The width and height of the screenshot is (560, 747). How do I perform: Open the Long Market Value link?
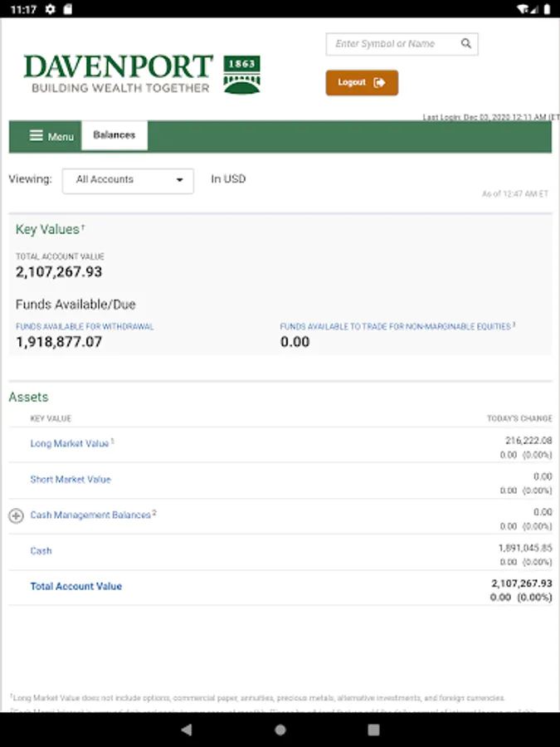tap(70, 443)
